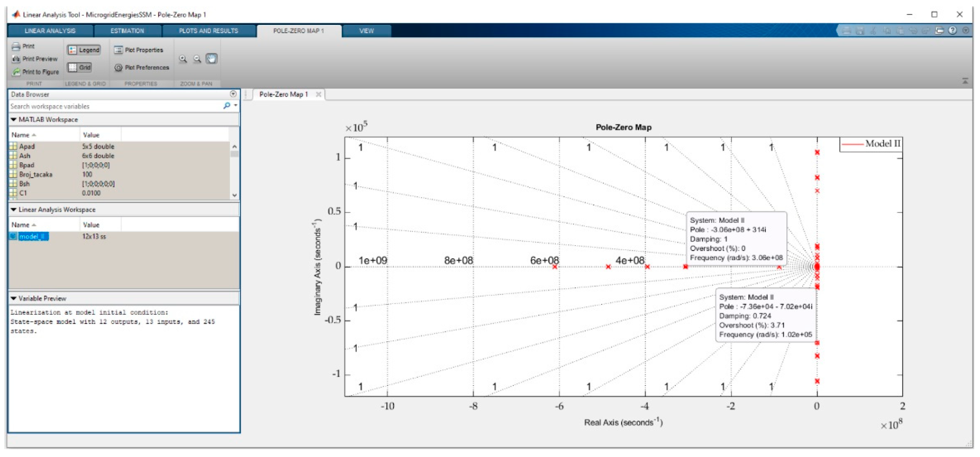The width and height of the screenshot is (980, 457).
Task: Collapse the toolstrip with minimize arrow
Action: click(x=965, y=81)
